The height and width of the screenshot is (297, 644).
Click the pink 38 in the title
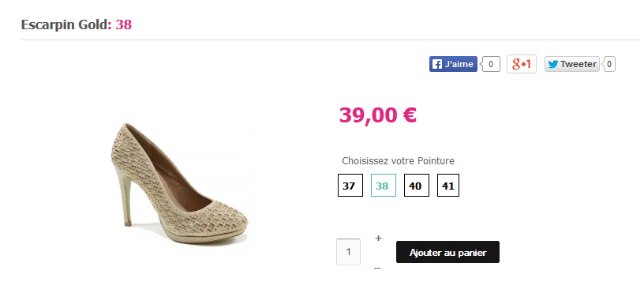(124, 25)
